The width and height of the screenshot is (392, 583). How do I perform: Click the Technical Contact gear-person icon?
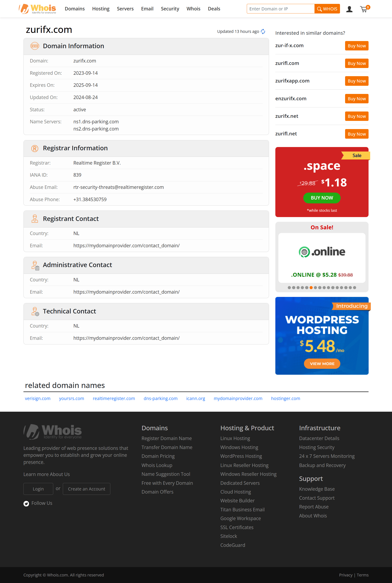[35, 312]
